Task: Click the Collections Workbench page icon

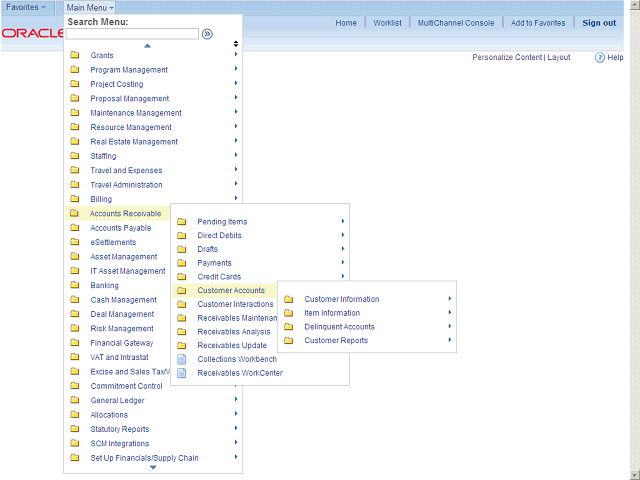Action: [182, 359]
